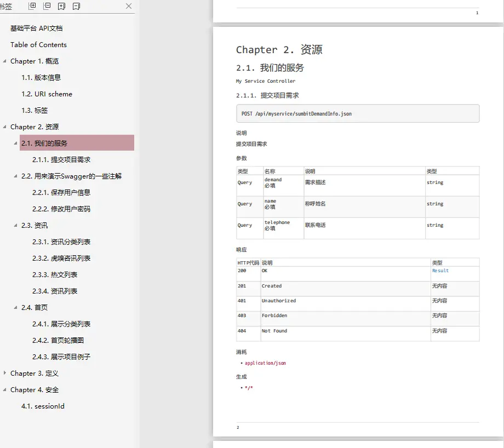Collapse the 2.2 Swagger注解 node arrow
This screenshot has width=504, height=448.
pyautogui.click(x=15, y=176)
